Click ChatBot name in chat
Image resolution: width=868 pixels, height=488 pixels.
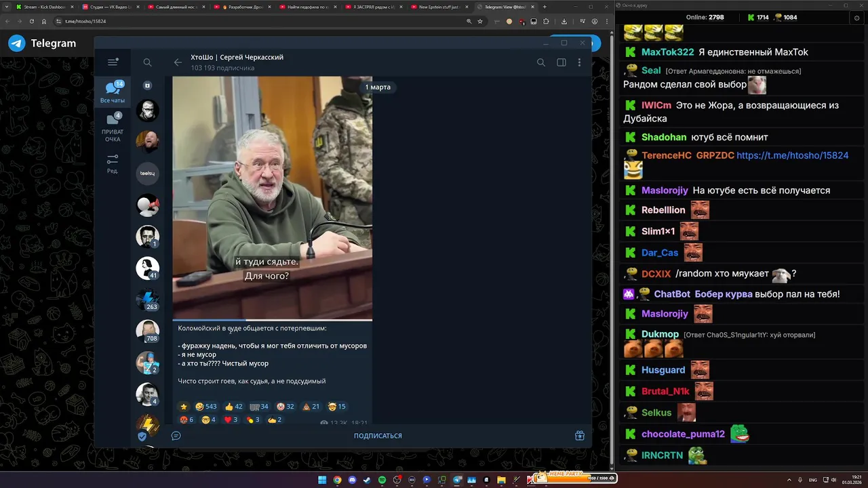672,294
